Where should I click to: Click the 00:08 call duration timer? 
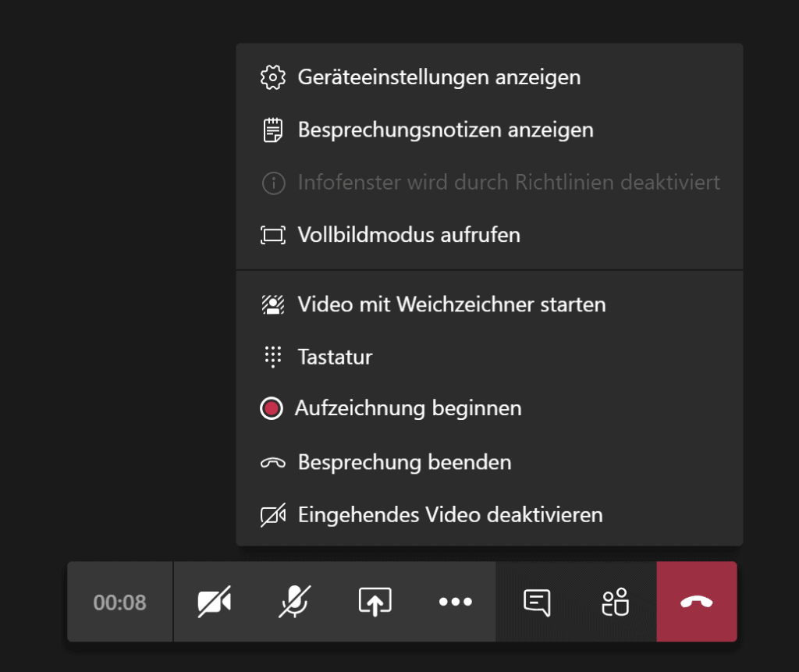coord(119,603)
